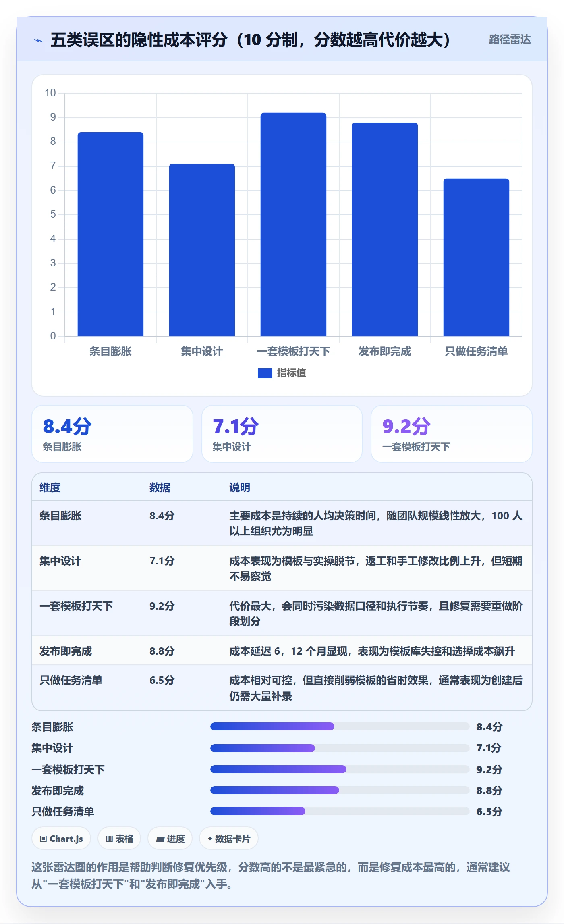Click the 9.2分 value beside the progress bar
Viewport: 564px width, 924px height.
click(489, 769)
